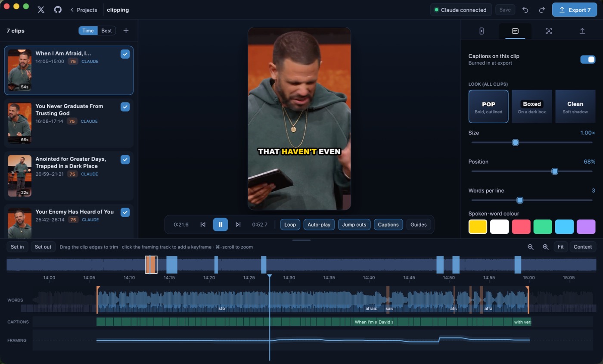Uncheck 'You Never Graduate From Trusting God' clip
Screen dimensions: 603x364
(125, 107)
